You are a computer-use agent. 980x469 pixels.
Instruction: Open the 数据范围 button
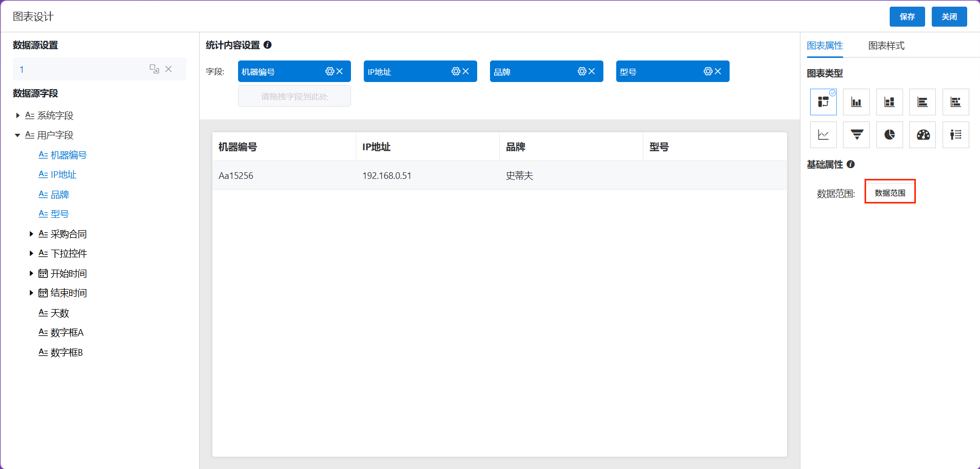pos(890,193)
